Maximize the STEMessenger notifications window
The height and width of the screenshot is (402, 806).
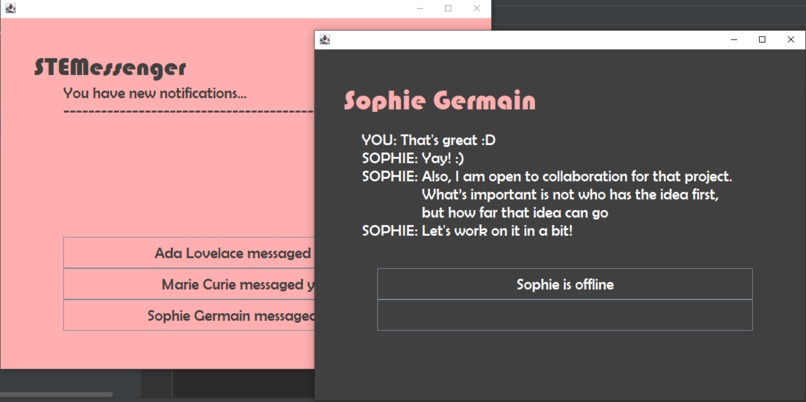pyautogui.click(x=448, y=8)
